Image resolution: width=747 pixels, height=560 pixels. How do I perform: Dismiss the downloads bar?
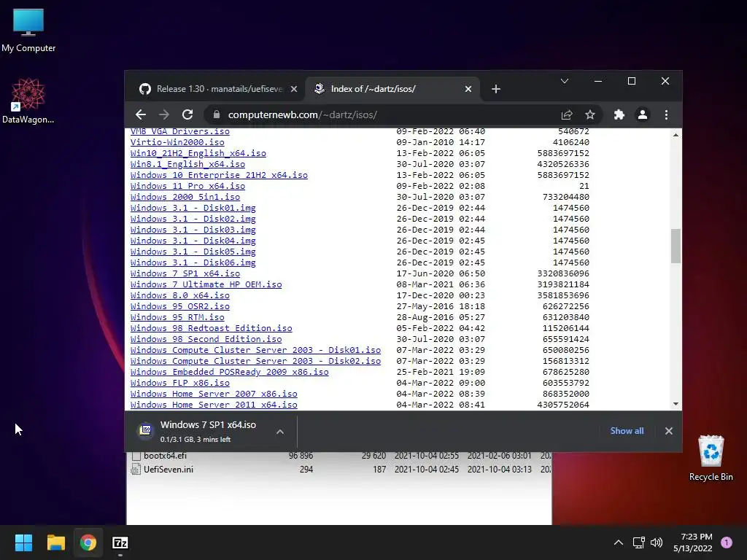pyautogui.click(x=669, y=430)
